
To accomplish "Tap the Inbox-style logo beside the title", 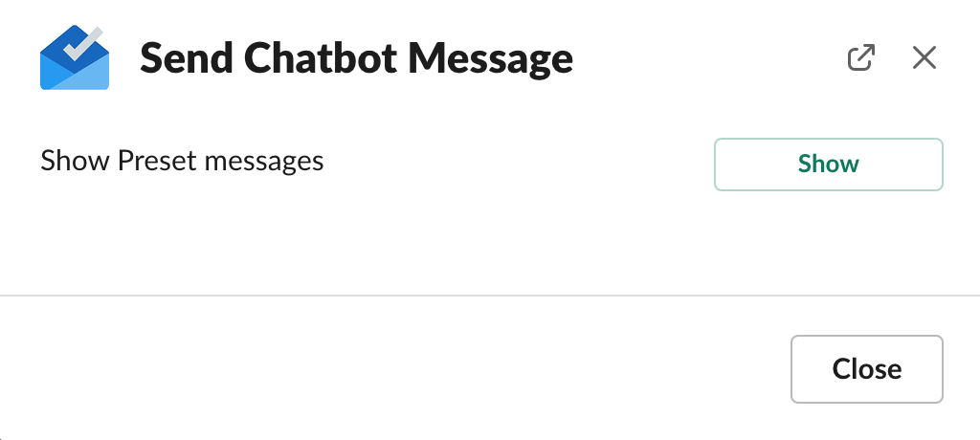I will point(75,57).
